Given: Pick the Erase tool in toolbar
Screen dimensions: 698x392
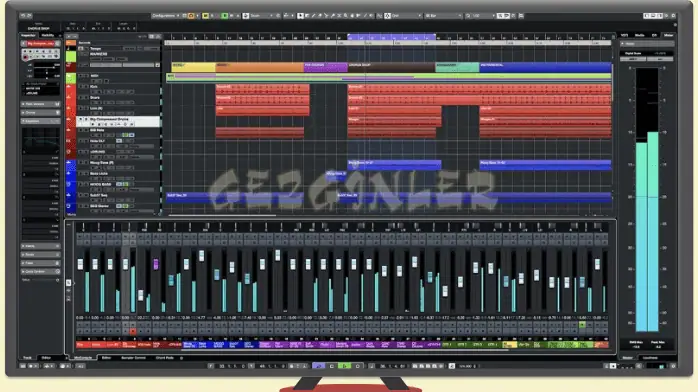Looking at the screenshot, I should click(x=320, y=16).
